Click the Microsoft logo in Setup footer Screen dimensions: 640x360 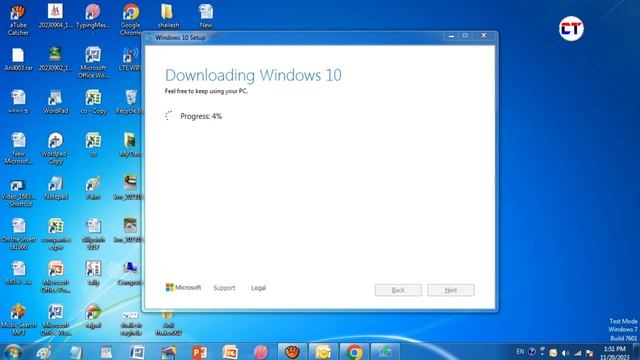183,287
